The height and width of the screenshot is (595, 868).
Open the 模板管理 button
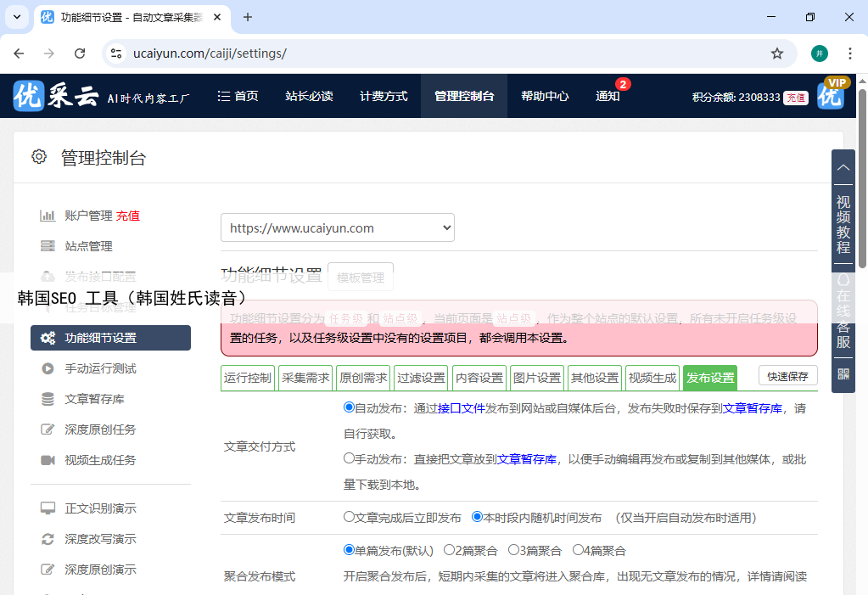[360, 278]
